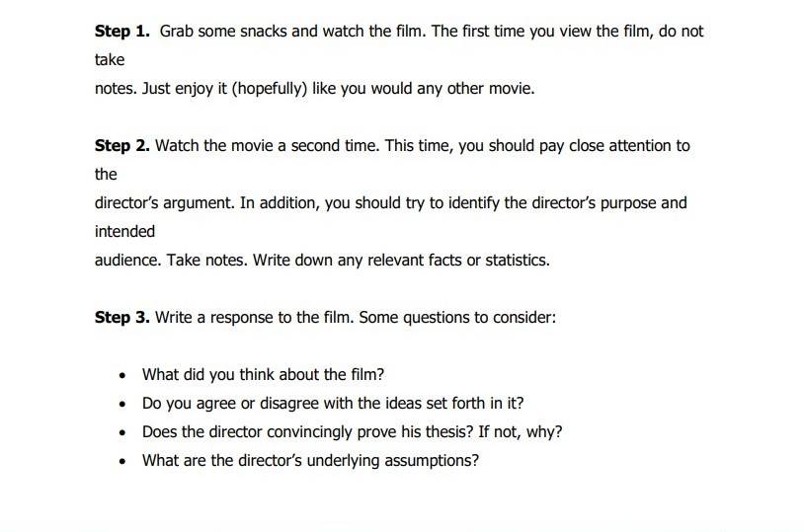
Task: Click the sentence 'Take notes.' in Step 2
Action: point(206,261)
